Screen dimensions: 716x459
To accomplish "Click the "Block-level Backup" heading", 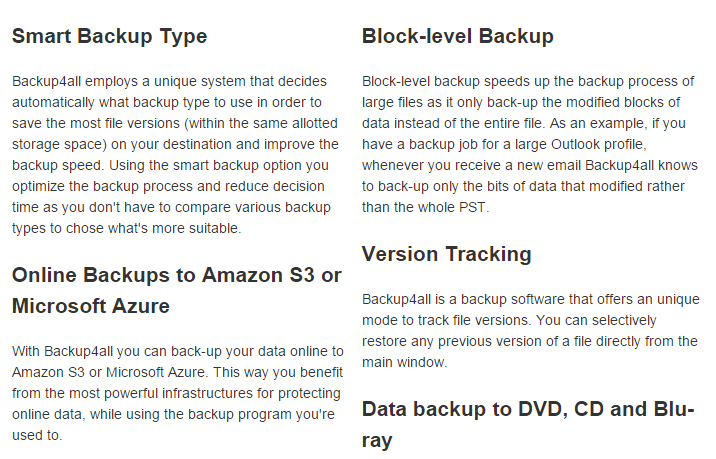I will click(x=457, y=37).
